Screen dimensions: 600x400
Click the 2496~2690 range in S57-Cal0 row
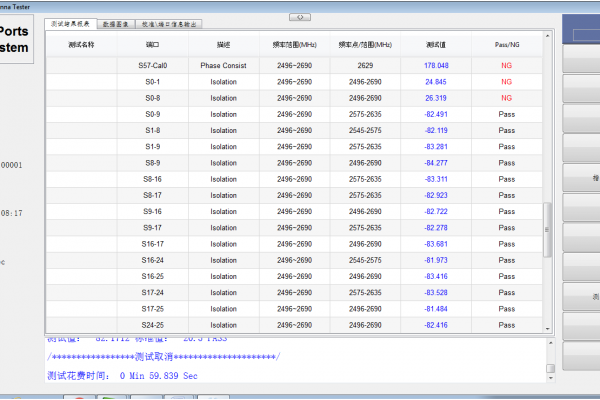295,65
